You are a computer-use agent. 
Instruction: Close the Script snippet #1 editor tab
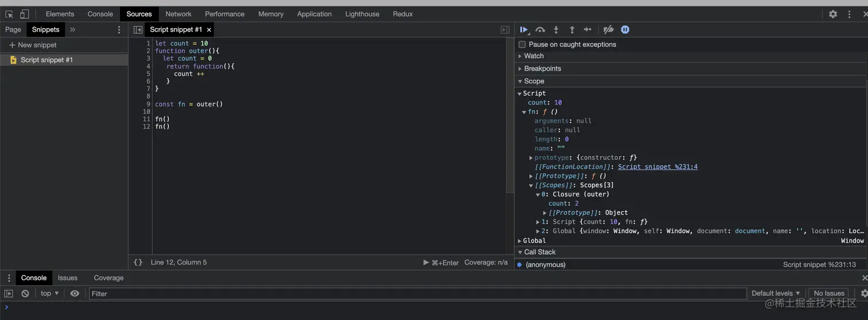pos(209,30)
